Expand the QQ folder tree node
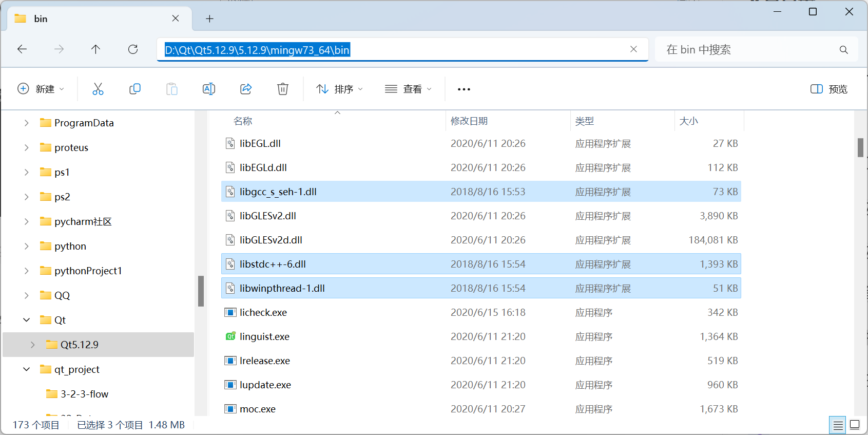This screenshot has height=435, width=868. (x=27, y=295)
